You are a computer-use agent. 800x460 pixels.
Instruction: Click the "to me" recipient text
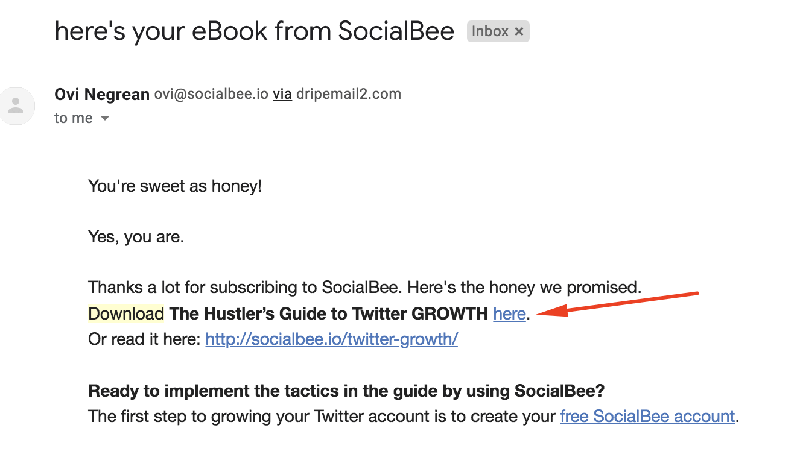74,119
